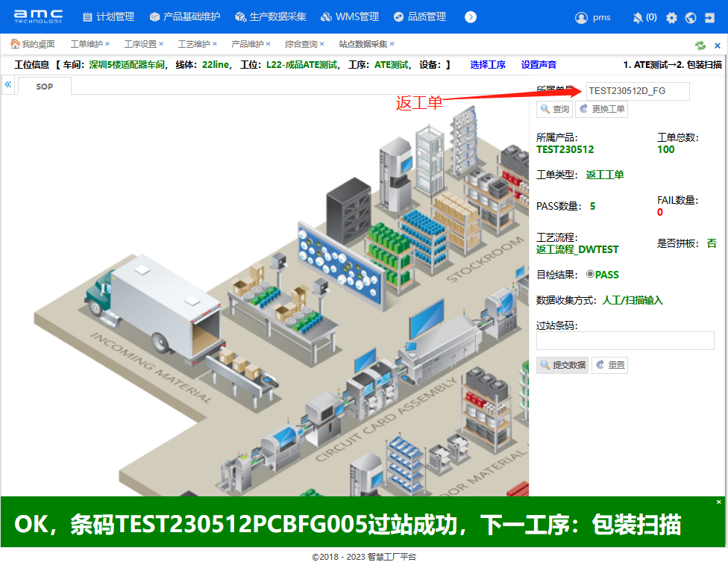Expand more menus with right arrow
This screenshot has height=568, width=728.
(471, 16)
